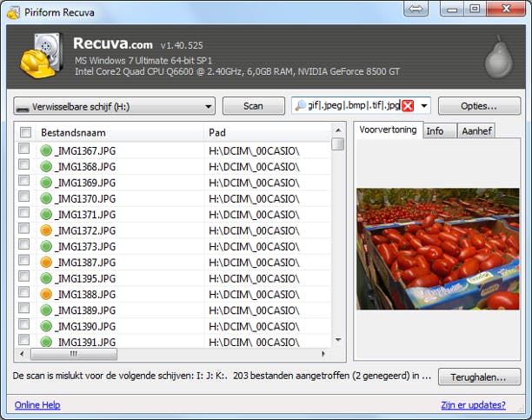Select the file name _IMG1395.JPG

(x=85, y=278)
